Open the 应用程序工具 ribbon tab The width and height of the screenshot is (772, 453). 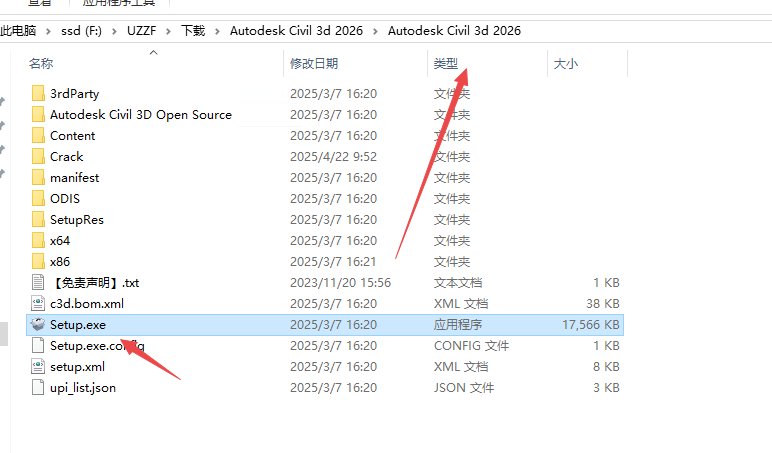(x=119, y=2)
